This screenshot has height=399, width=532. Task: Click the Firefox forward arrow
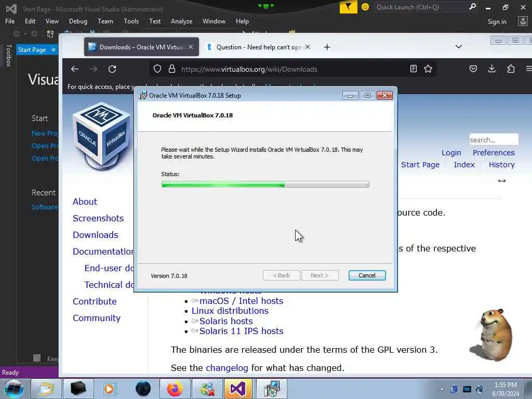pyautogui.click(x=94, y=69)
